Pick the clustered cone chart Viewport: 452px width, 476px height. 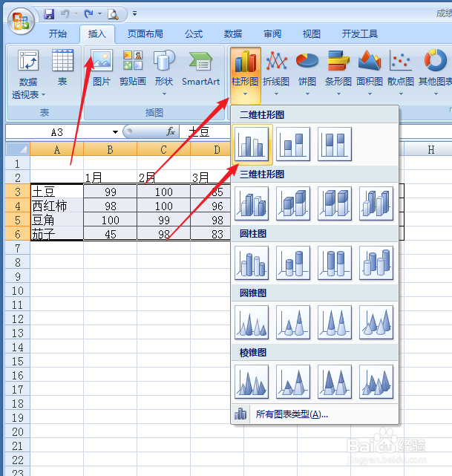coord(252,323)
